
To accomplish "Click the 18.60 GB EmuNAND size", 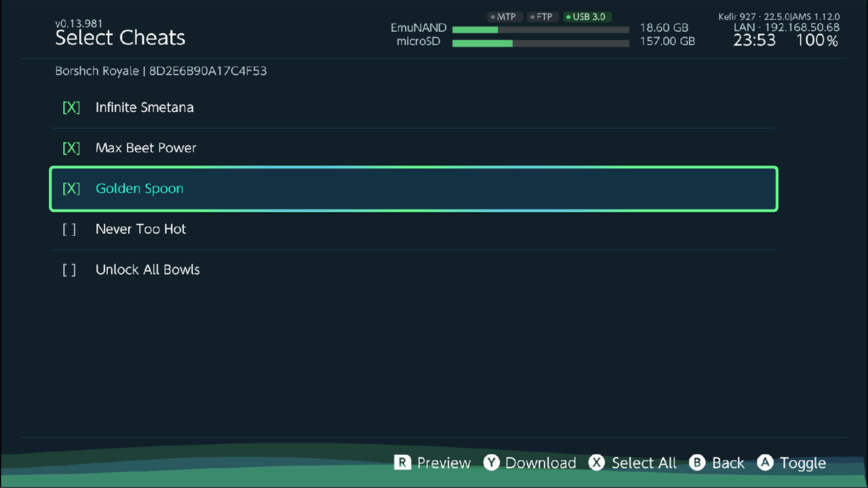I will tap(664, 28).
